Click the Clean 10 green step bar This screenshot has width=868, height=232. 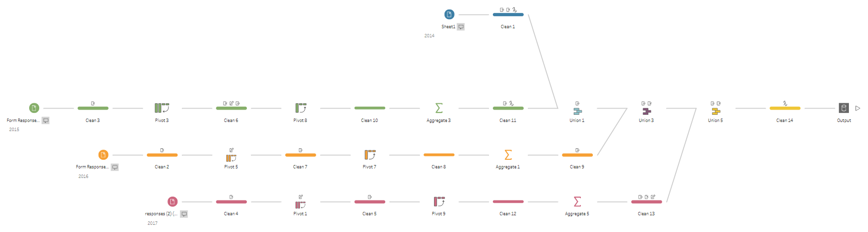tap(370, 108)
